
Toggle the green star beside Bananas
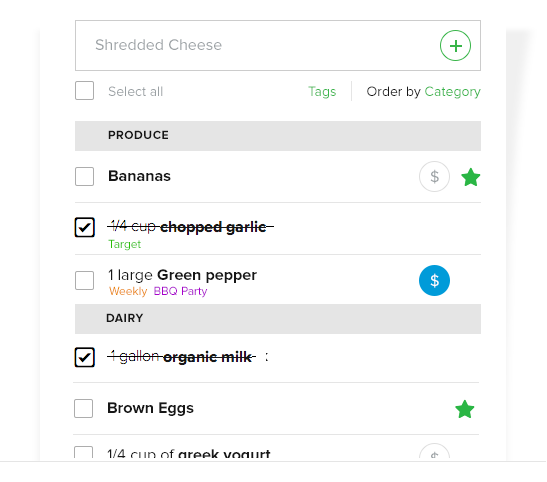pyautogui.click(x=471, y=177)
